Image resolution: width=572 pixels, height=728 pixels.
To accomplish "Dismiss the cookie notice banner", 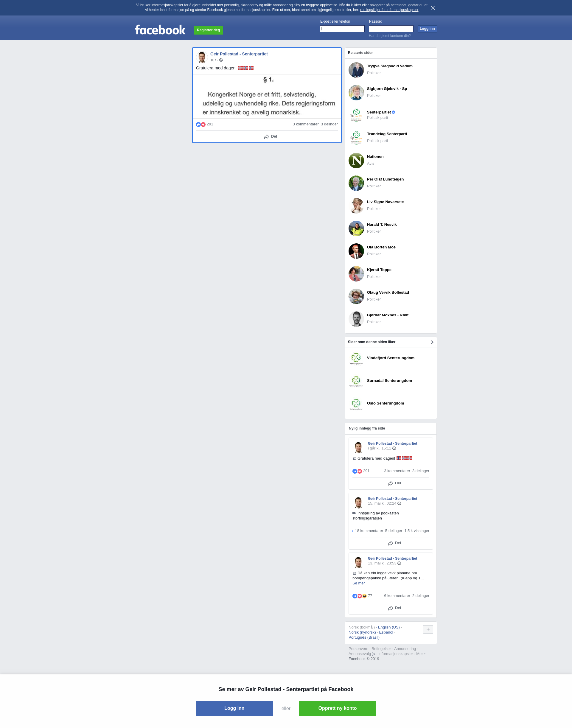I will pyautogui.click(x=433, y=8).
